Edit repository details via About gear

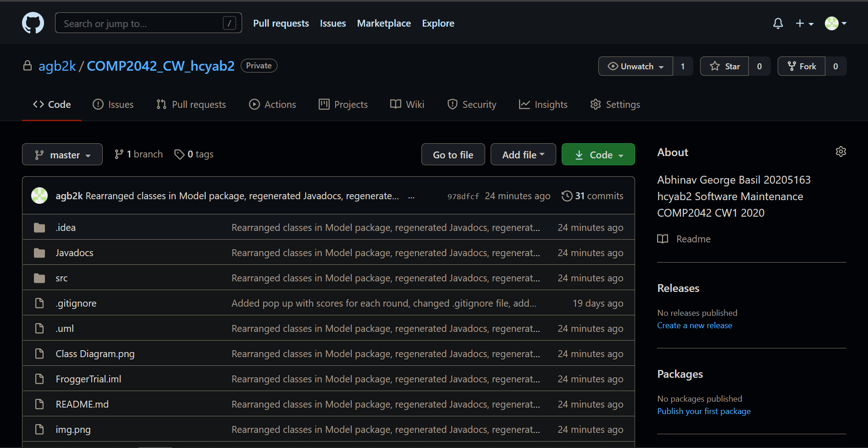point(840,151)
